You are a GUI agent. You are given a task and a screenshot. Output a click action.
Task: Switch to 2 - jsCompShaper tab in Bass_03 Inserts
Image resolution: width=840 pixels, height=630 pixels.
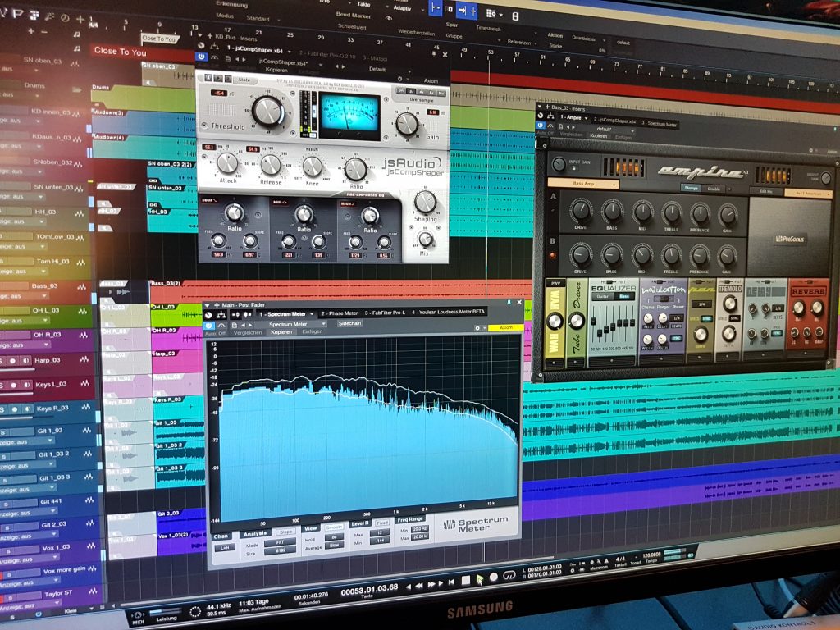pos(615,121)
